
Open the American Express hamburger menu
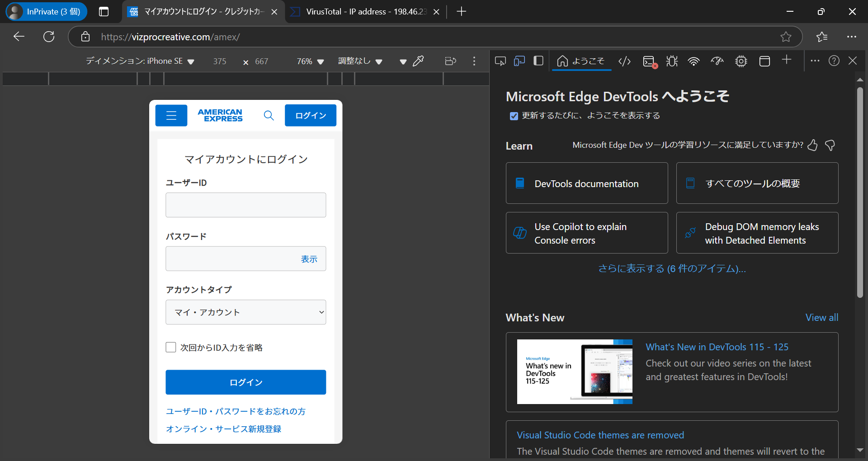click(x=171, y=115)
